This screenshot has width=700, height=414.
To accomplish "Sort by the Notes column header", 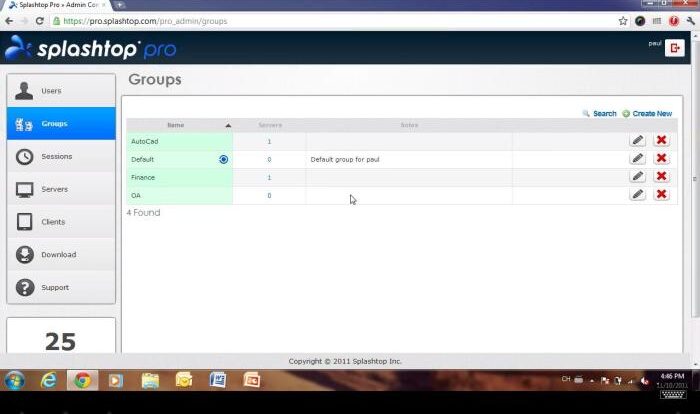I will tap(409, 125).
